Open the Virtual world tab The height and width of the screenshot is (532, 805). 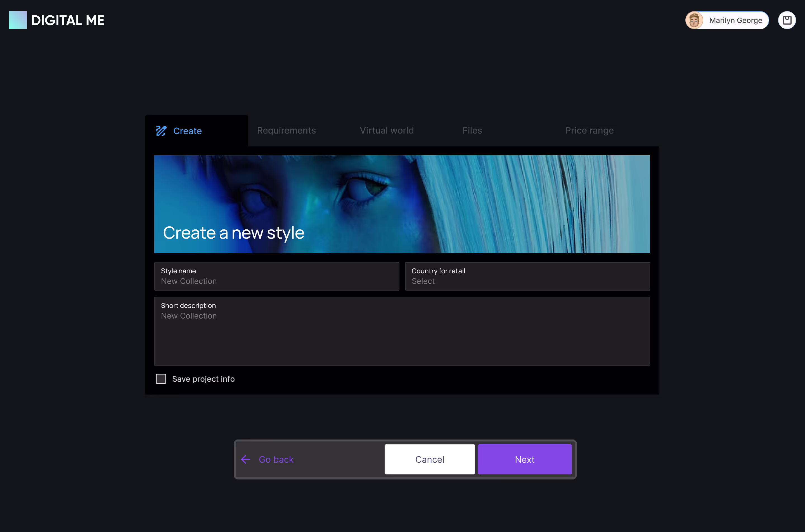pyautogui.click(x=387, y=131)
